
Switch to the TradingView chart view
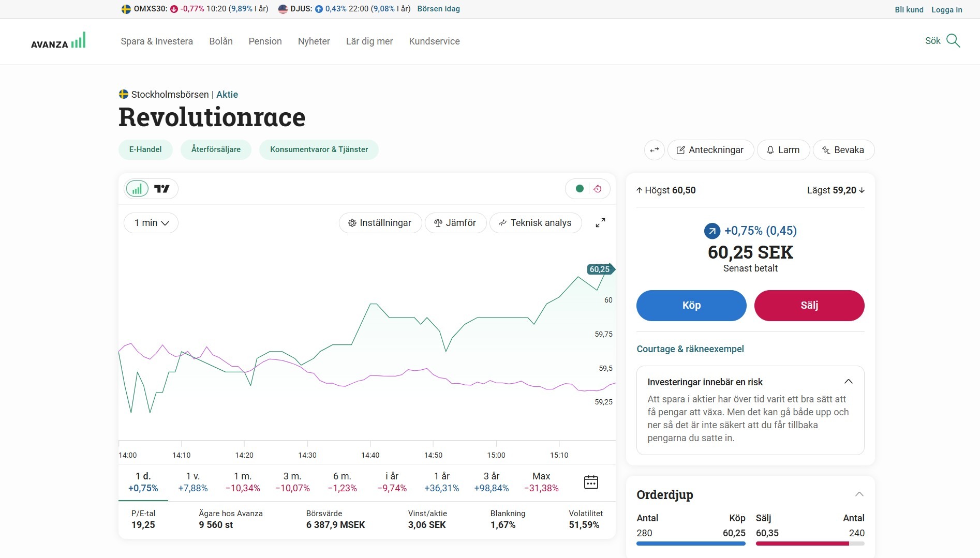[x=162, y=189]
